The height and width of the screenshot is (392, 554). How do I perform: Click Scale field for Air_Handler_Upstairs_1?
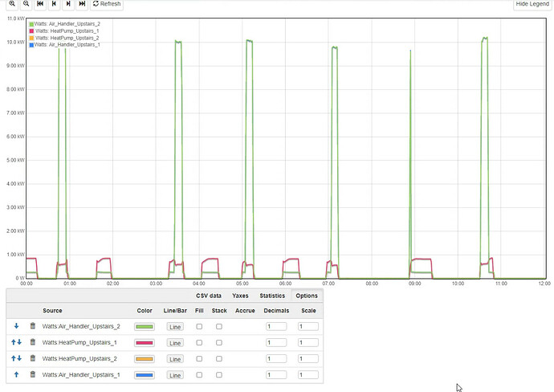(308, 374)
